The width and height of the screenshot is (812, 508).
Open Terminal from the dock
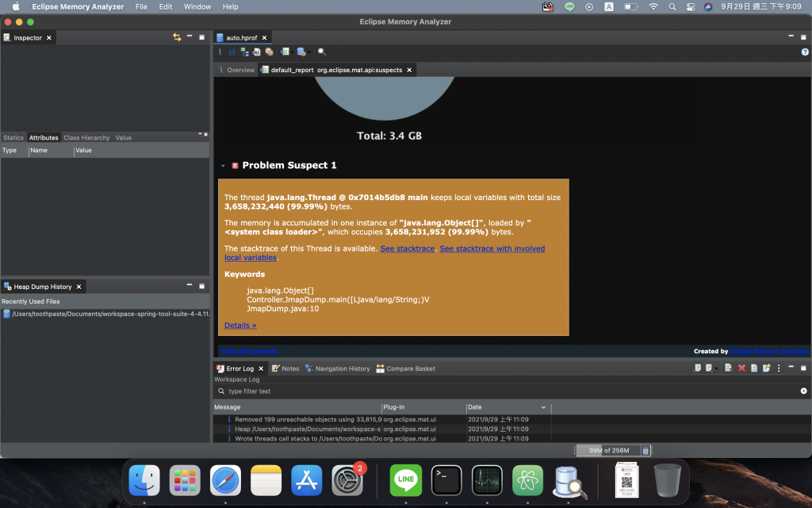coord(446,480)
